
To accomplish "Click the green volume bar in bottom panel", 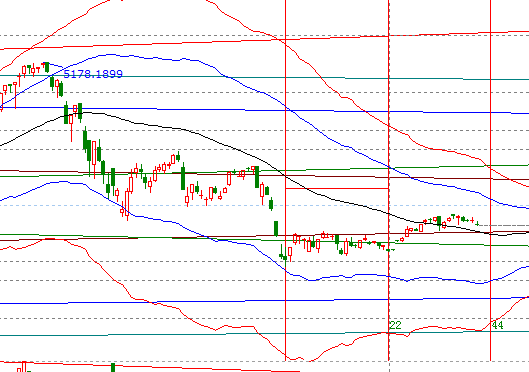I will [x=113, y=367].
